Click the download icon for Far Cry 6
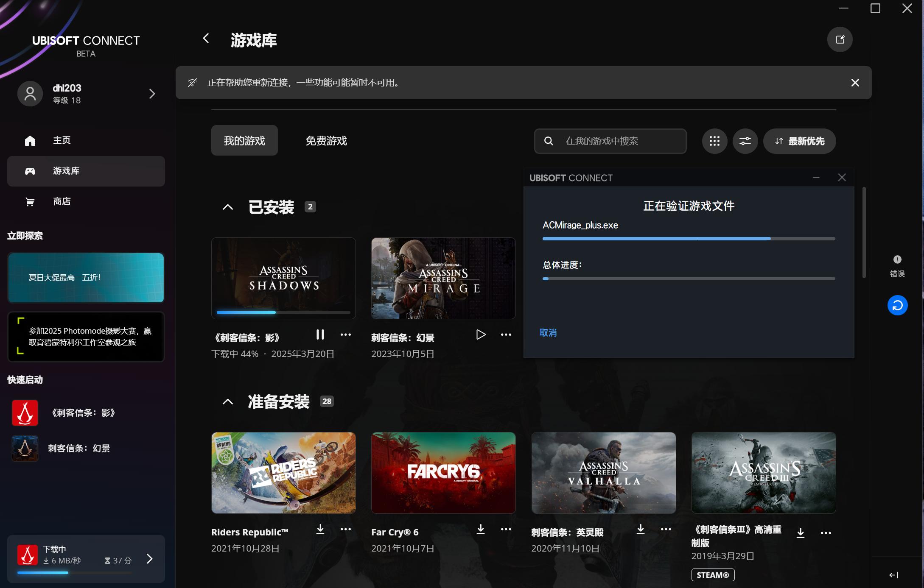Image resolution: width=924 pixels, height=588 pixels. tap(480, 529)
